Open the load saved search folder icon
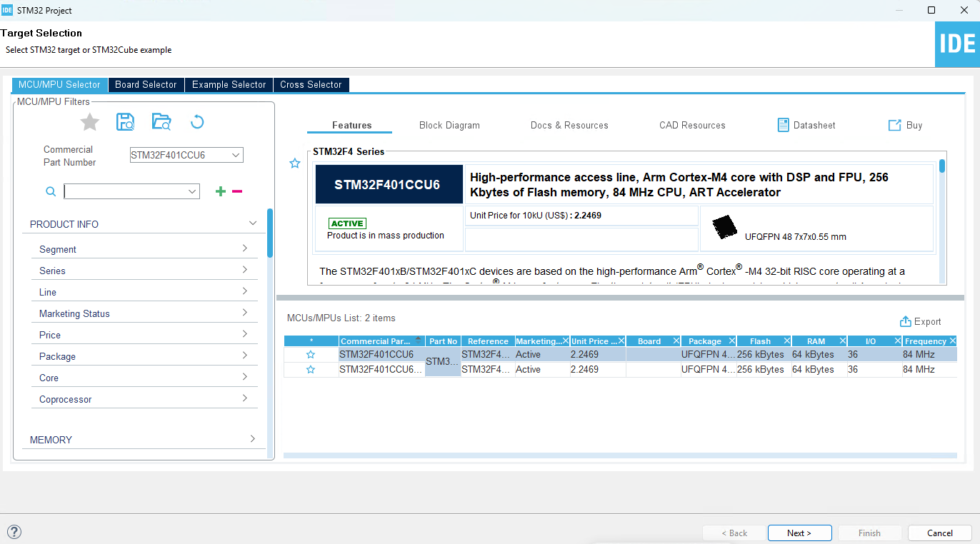The image size is (980, 544). (x=161, y=122)
